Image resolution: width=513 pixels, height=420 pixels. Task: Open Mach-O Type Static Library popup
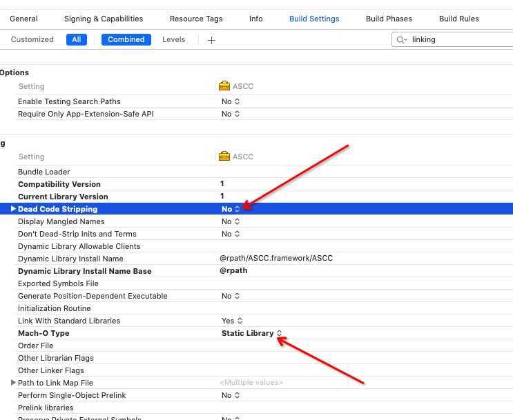251,333
